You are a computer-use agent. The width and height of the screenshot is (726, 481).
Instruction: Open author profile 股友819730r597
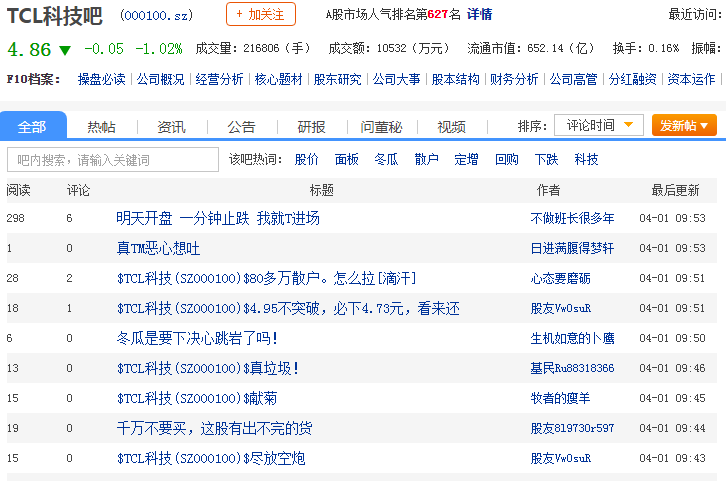(572, 428)
